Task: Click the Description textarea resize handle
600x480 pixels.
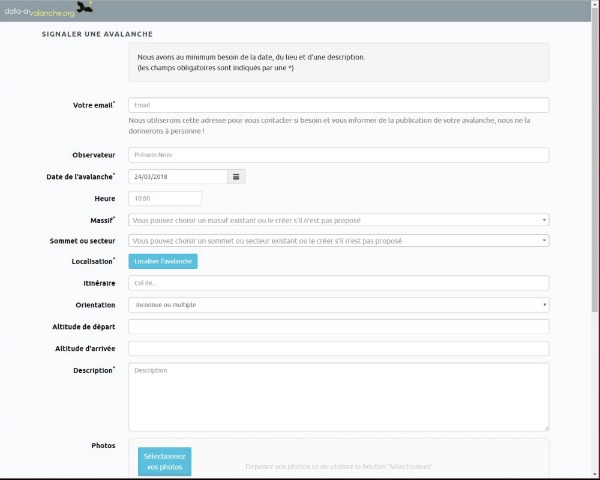Action: coord(546,428)
